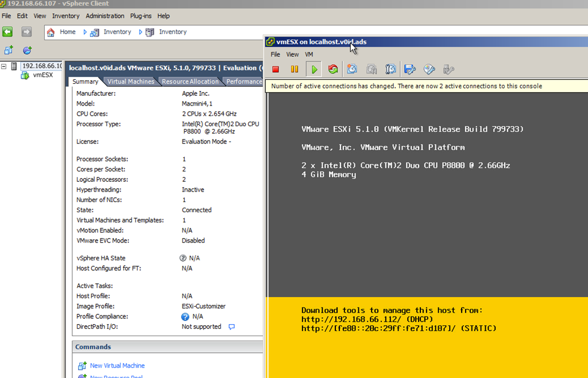Select the vmESX virtual machine in tree
Viewport: 588px width, 378px height.
[42, 75]
